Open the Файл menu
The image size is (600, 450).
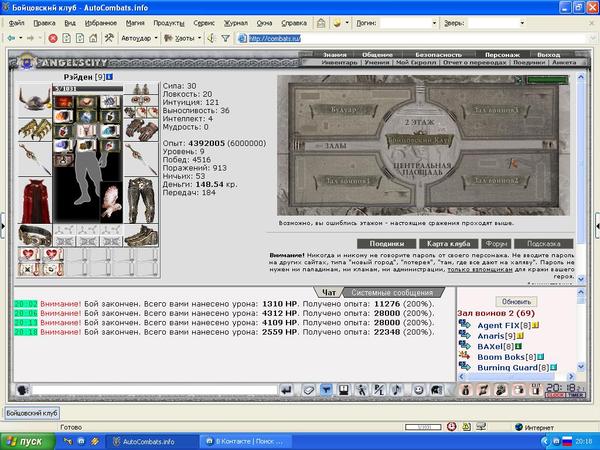(x=16, y=23)
